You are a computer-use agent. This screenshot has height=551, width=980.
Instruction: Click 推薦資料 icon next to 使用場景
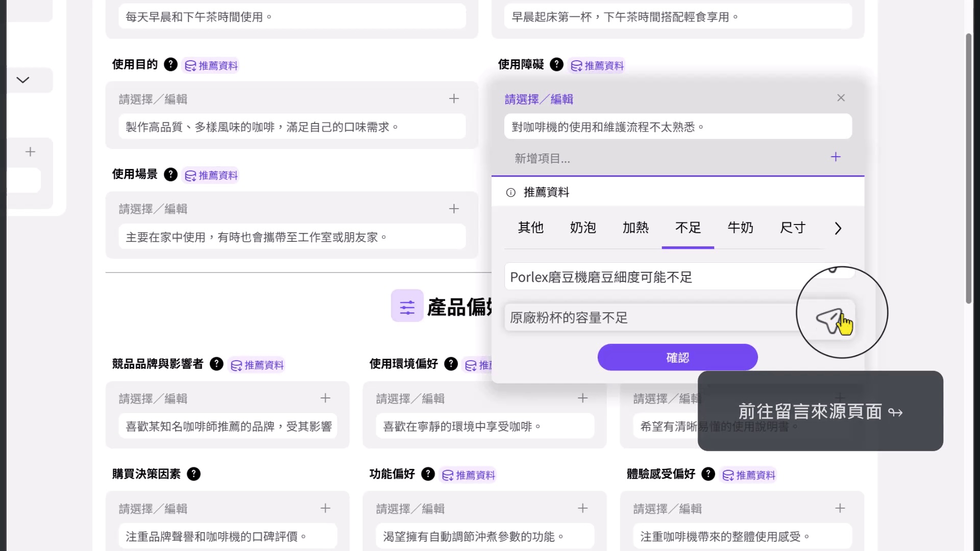210,175
